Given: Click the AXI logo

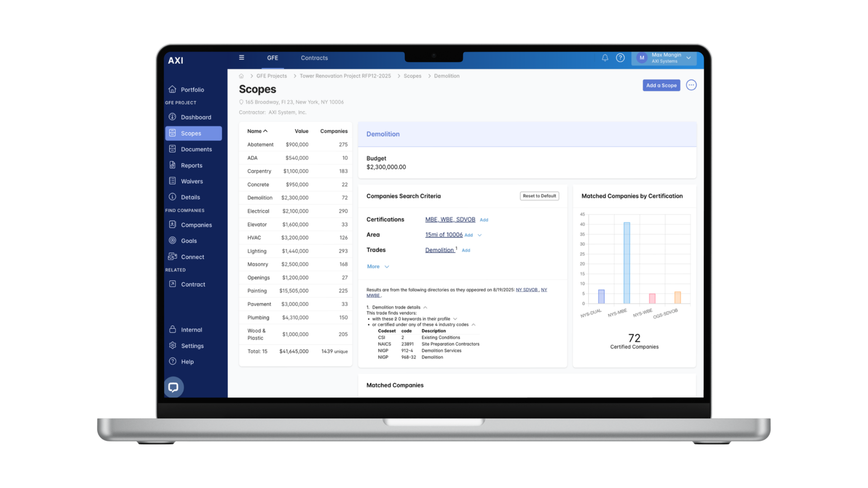Looking at the screenshot, I should pos(176,60).
